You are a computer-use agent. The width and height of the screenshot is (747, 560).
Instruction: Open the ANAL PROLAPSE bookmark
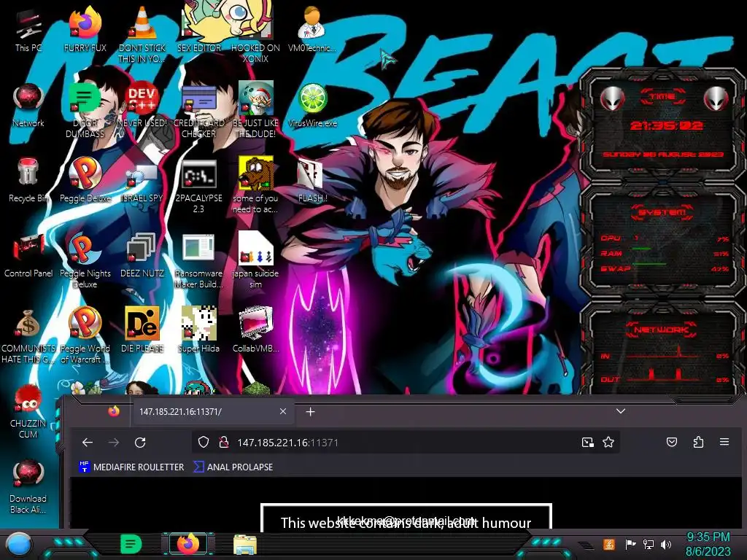coord(233,467)
